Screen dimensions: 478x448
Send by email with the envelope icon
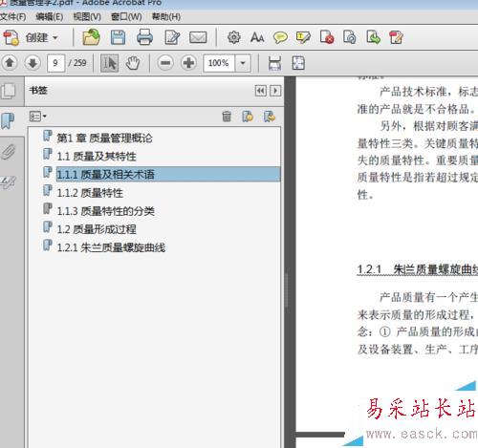click(198, 37)
